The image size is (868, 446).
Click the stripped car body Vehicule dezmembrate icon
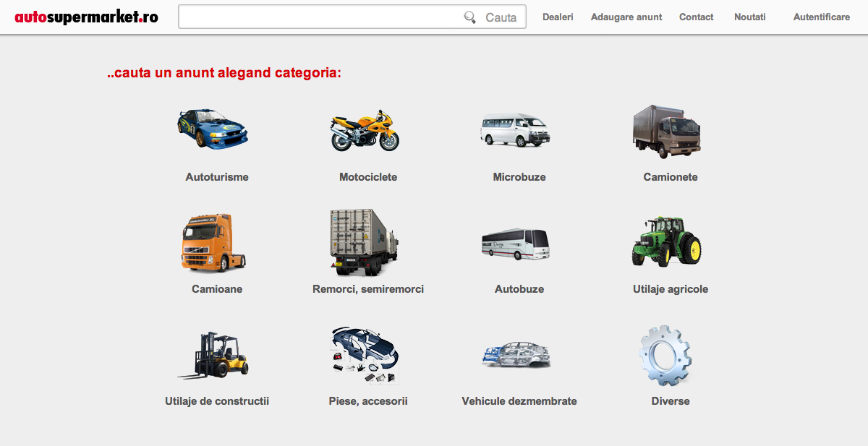(x=516, y=356)
